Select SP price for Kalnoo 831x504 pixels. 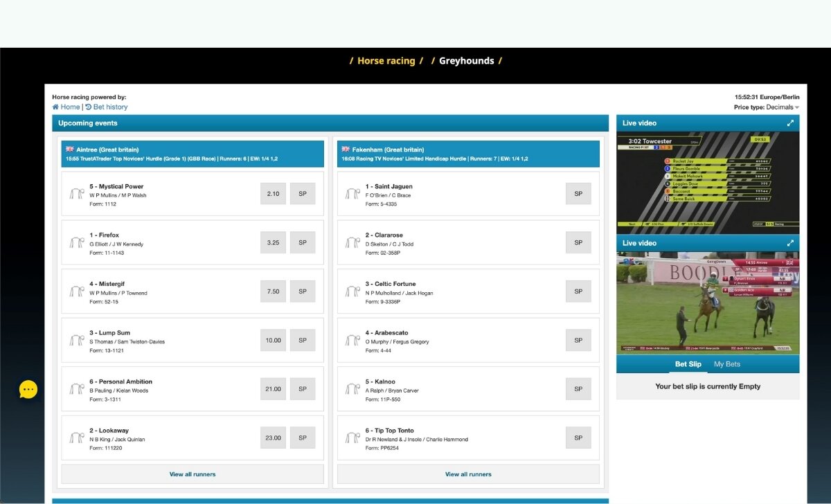click(578, 389)
